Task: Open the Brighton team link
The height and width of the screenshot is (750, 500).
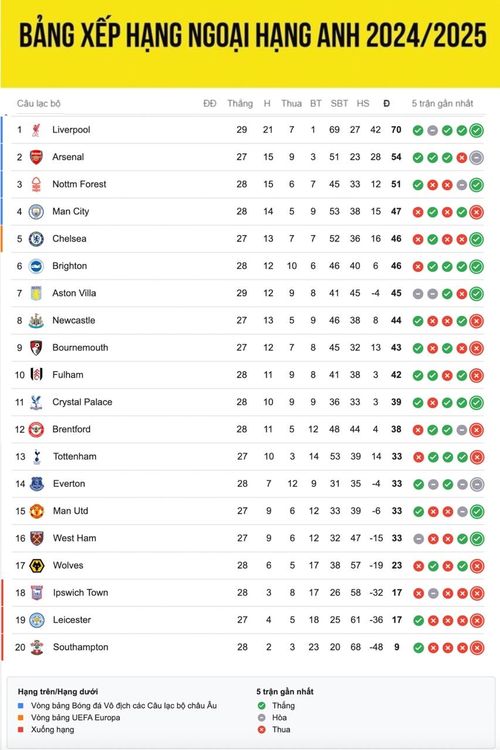Action: (70, 266)
